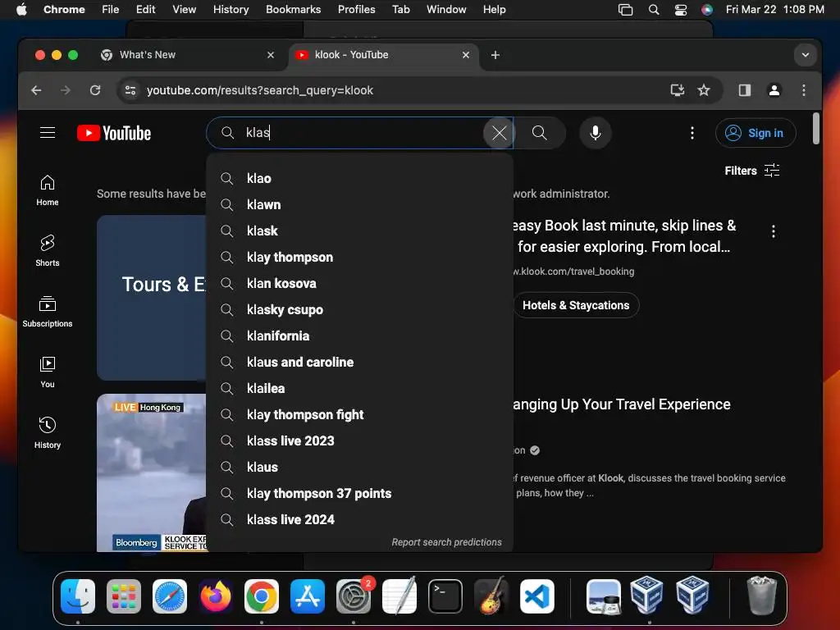The width and height of the screenshot is (840, 630).
Task: Go back with the browser back arrow
Action: pyautogui.click(x=36, y=90)
